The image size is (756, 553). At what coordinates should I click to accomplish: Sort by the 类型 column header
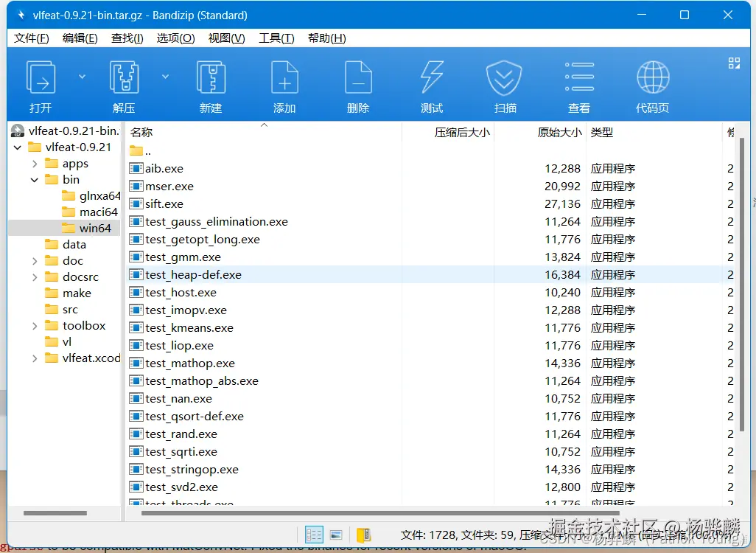(x=654, y=132)
